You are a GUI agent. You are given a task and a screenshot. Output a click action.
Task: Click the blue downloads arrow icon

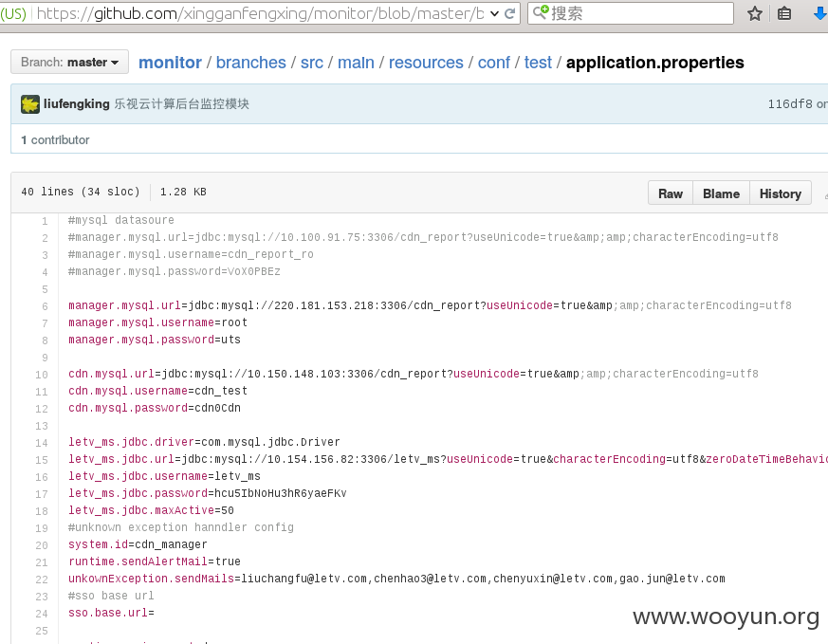click(820, 13)
